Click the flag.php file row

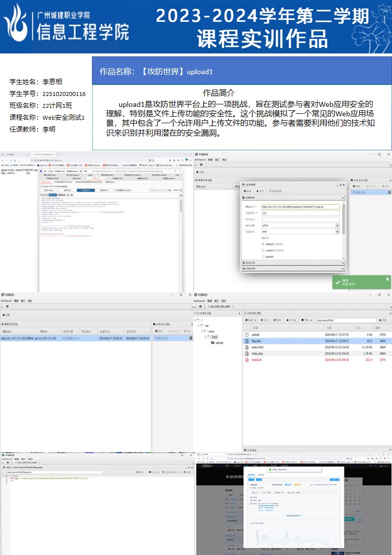click(x=256, y=341)
